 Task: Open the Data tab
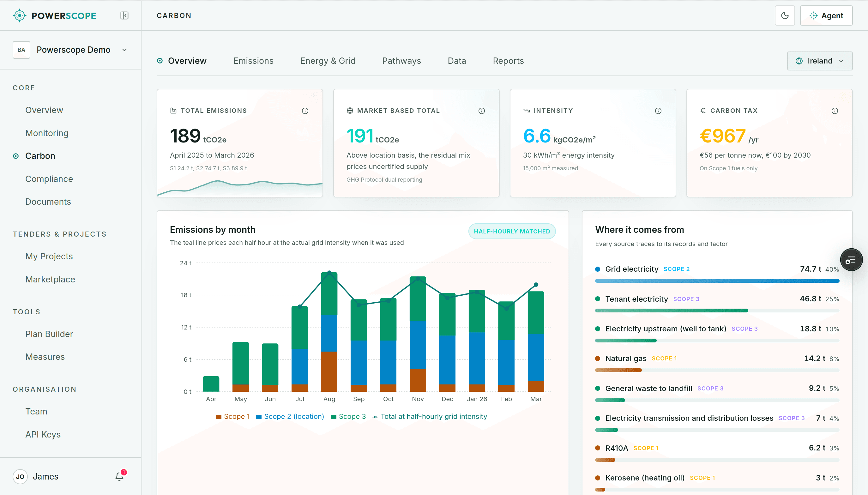click(x=457, y=61)
